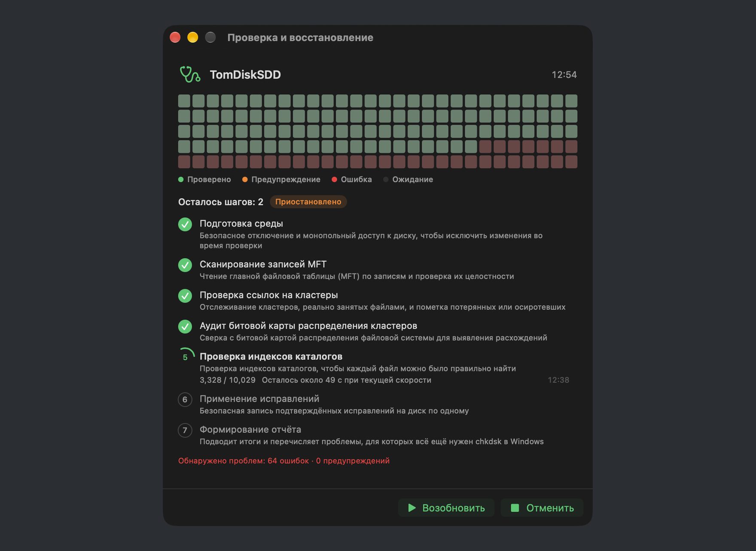The height and width of the screenshot is (551, 756).
Task: Click the step 6 circled number icon
Action: coord(185,400)
